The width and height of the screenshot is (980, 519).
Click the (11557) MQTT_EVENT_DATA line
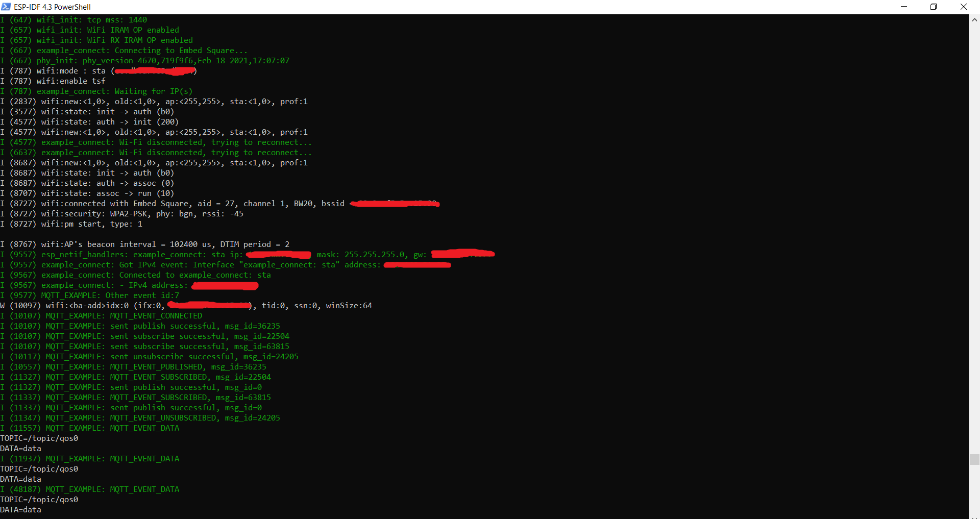click(x=89, y=428)
